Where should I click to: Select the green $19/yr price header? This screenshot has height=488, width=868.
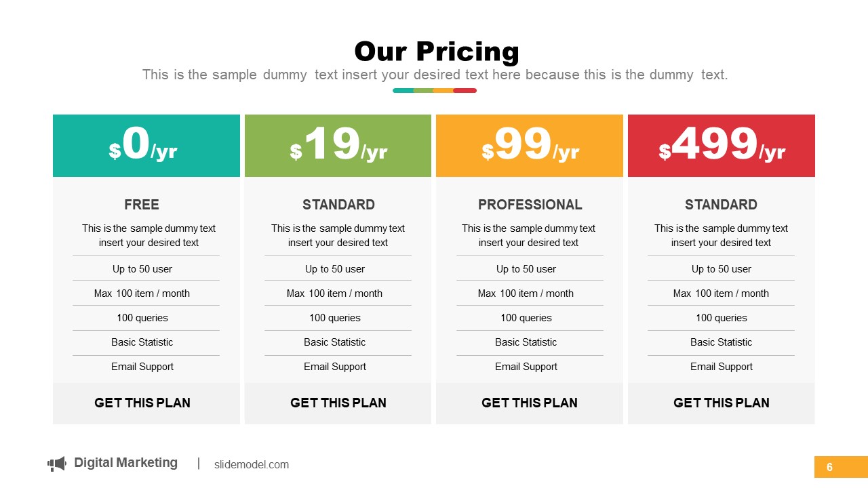(x=338, y=146)
